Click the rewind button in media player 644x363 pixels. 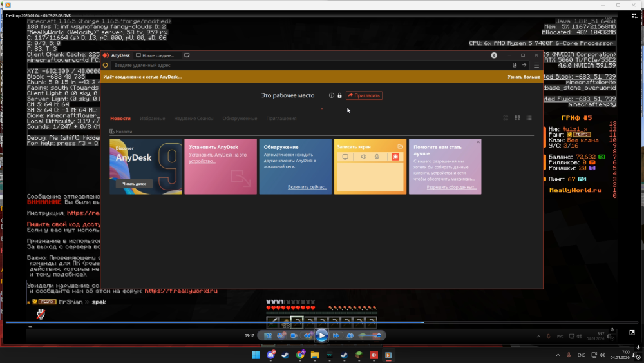pos(307,335)
